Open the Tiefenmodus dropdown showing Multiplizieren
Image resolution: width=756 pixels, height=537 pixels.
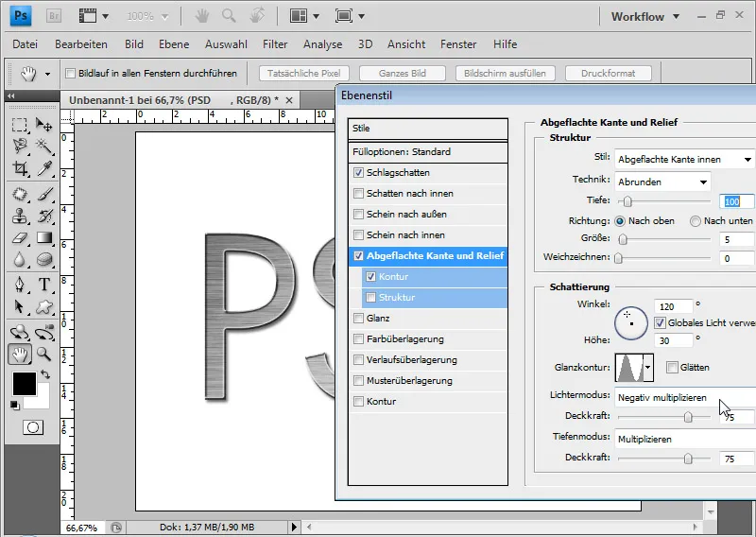coord(685,439)
